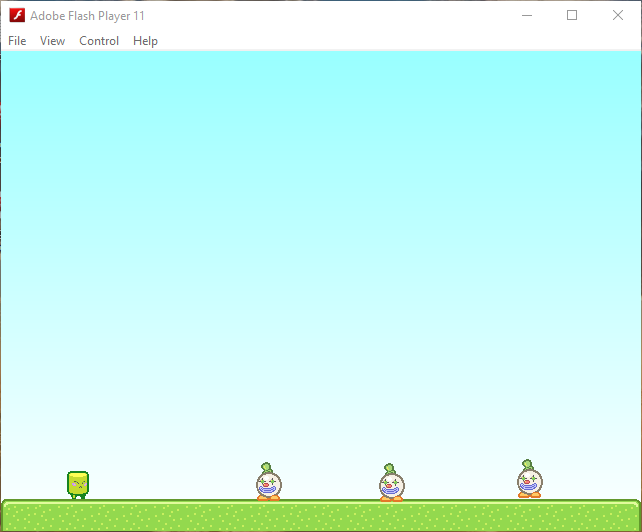
Task: Click the Adobe Flash Player logo icon
Action: point(17,16)
